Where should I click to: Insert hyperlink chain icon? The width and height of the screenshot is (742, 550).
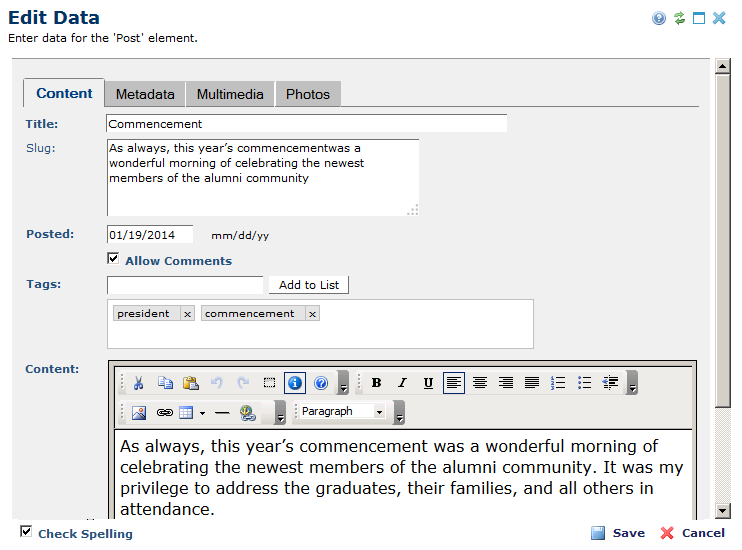pyautogui.click(x=165, y=413)
